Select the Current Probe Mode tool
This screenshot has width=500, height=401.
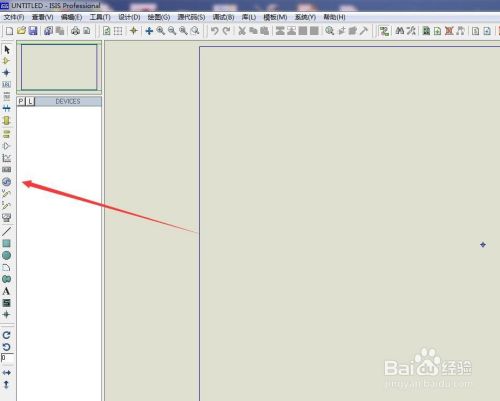tap(6, 206)
